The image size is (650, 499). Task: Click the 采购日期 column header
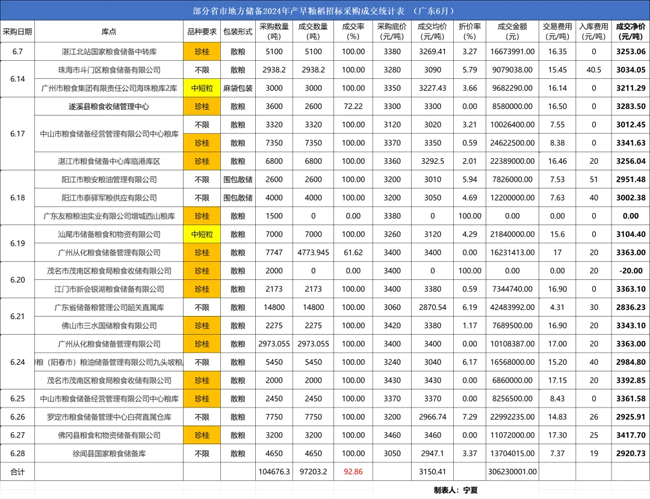[x=17, y=31]
